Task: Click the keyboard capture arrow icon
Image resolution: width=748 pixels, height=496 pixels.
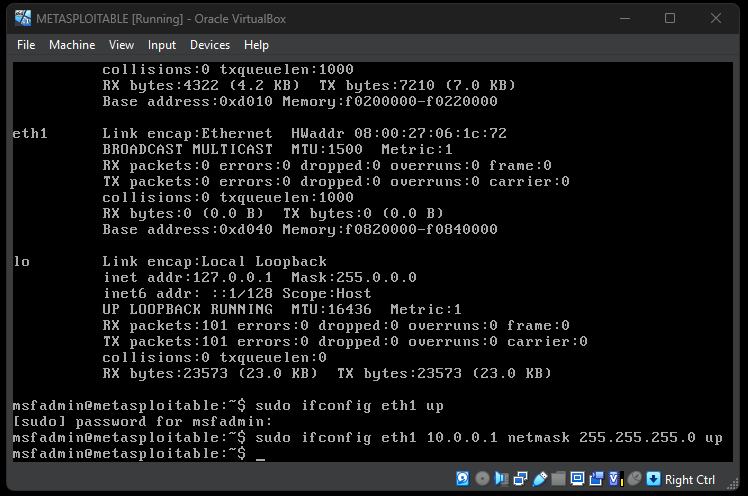Action: (x=653, y=479)
